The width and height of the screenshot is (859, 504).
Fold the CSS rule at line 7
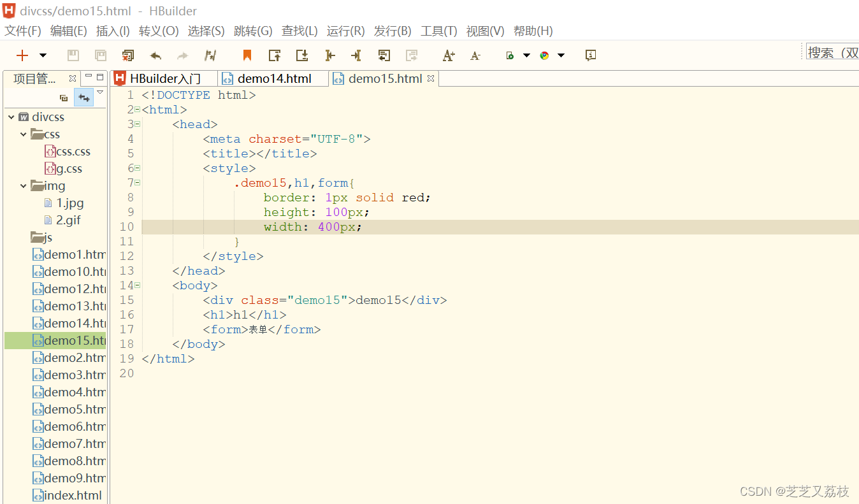(x=137, y=183)
